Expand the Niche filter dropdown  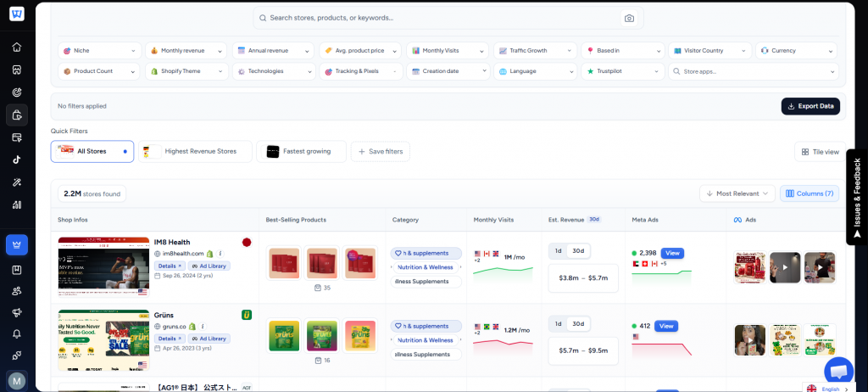pos(98,50)
